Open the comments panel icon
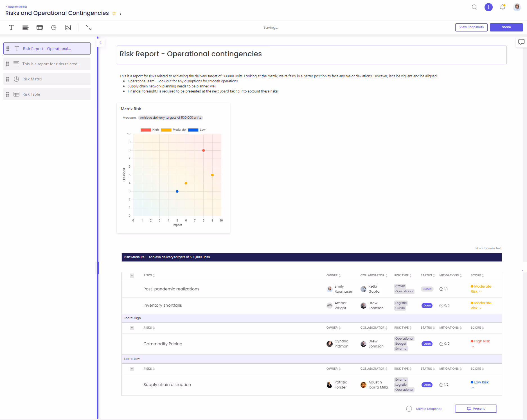Screen dimensions: 527x420 (521, 42)
